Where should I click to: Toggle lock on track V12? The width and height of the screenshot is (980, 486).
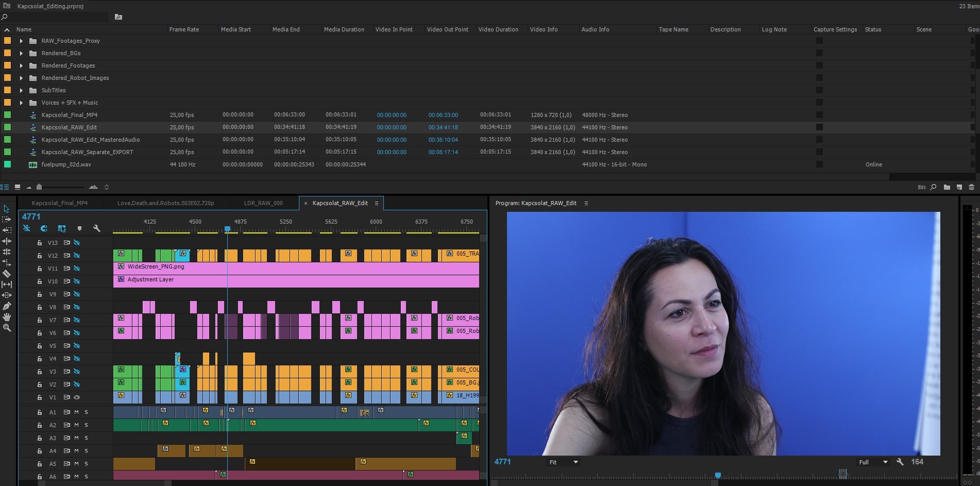[x=39, y=256]
